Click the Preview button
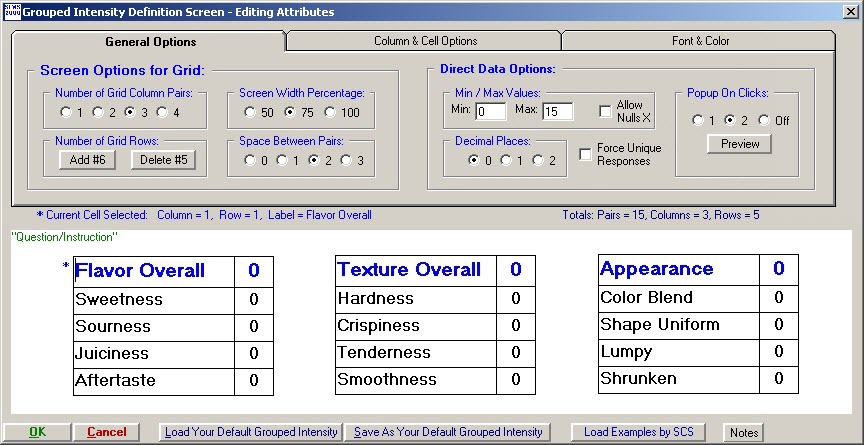864x445 pixels. [739, 144]
